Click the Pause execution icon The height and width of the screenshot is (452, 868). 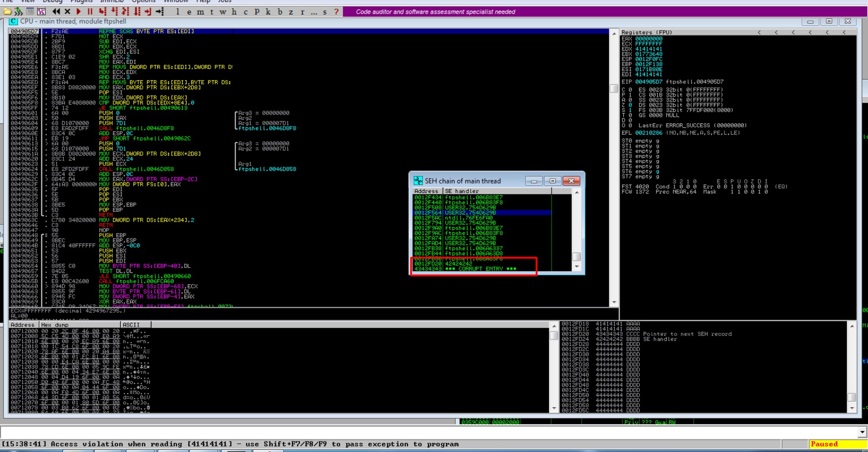pos(90,11)
